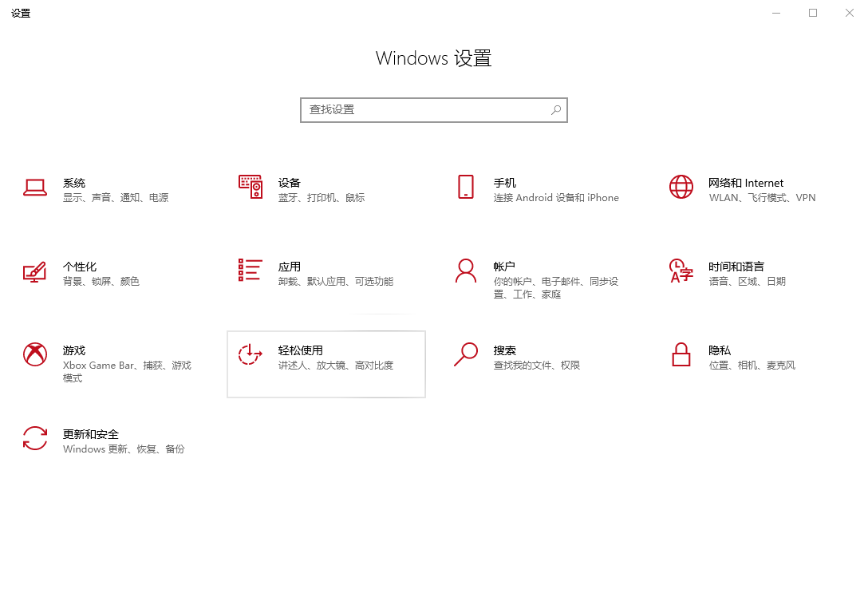Viewport: 868px width, 593px height.
Task: Select the 时间和语言 heading
Action: (x=736, y=267)
